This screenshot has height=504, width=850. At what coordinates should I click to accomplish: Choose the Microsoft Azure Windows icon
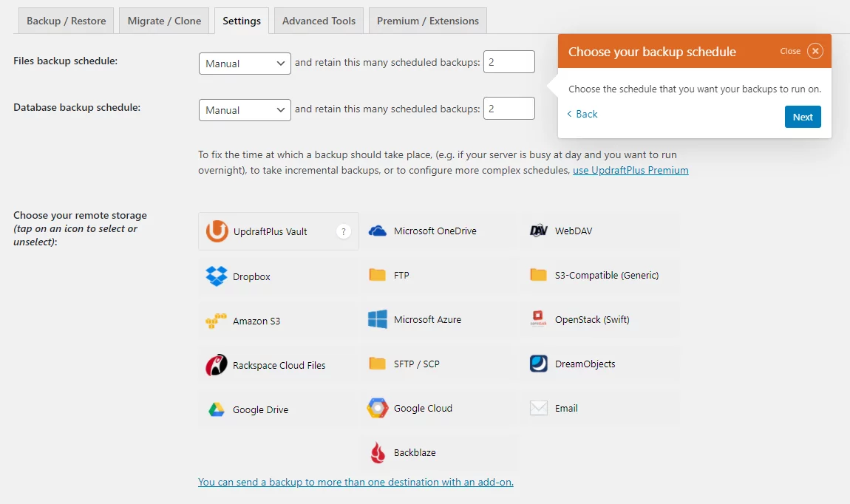[377, 319]
